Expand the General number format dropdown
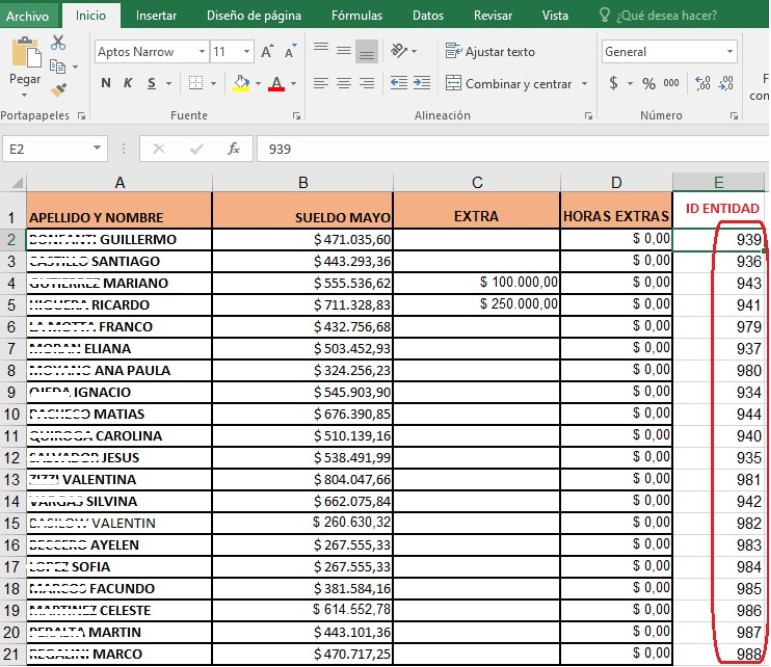 point(729,52)
